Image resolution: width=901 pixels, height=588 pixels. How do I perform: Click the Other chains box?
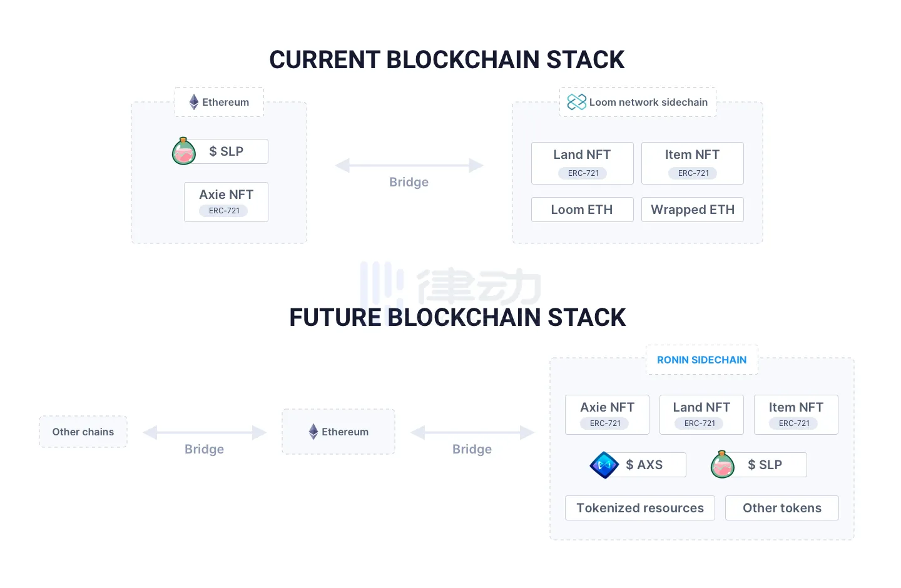coord(83,432)
